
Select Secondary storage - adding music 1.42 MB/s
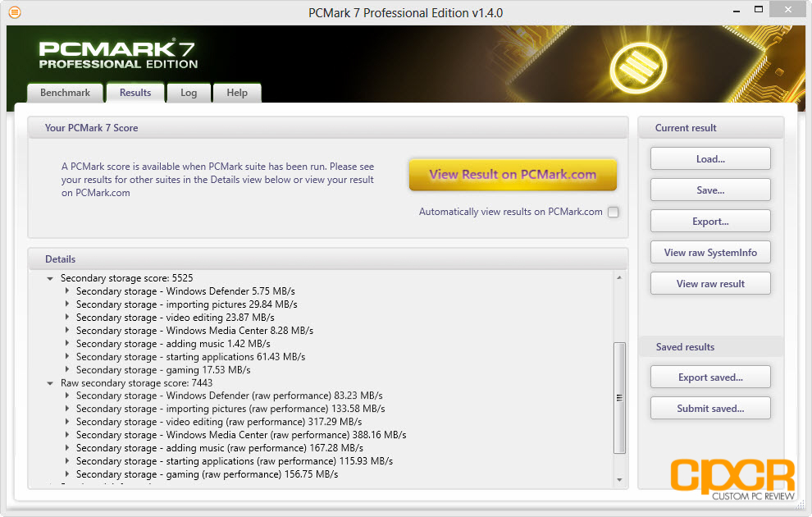click(x=174, y=344)
